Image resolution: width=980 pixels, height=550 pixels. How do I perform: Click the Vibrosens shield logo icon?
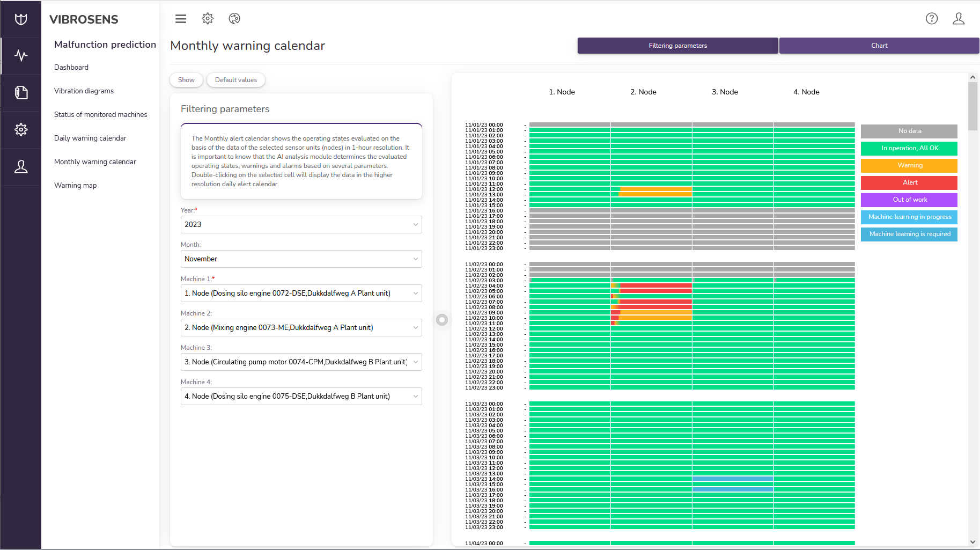21,20
